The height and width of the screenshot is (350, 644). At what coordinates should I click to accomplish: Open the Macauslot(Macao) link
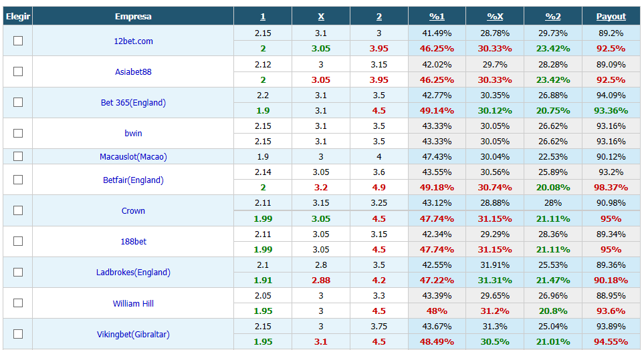click(x=134, y=157)
